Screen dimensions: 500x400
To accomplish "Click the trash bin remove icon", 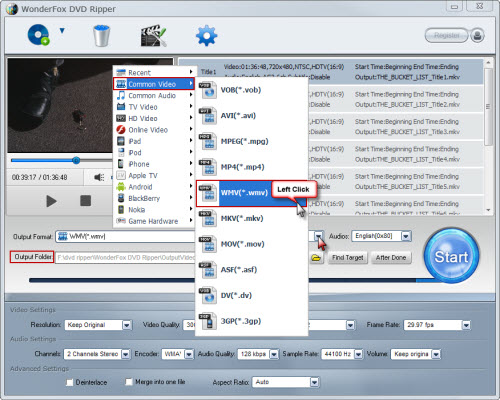I will click(101, 36).
